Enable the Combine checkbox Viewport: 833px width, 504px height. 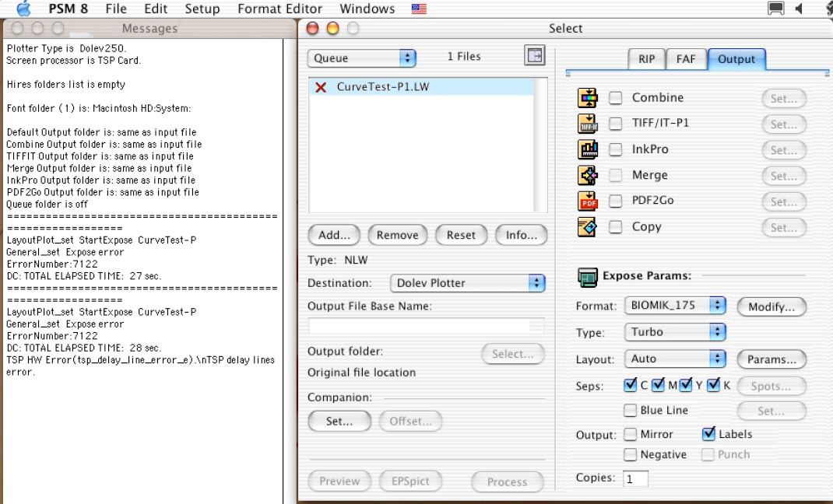point(615,98)
